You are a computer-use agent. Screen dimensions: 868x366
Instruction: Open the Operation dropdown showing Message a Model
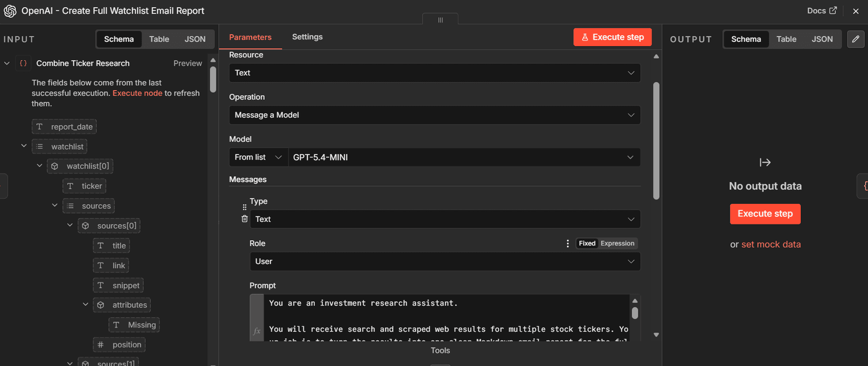[435, 115]
